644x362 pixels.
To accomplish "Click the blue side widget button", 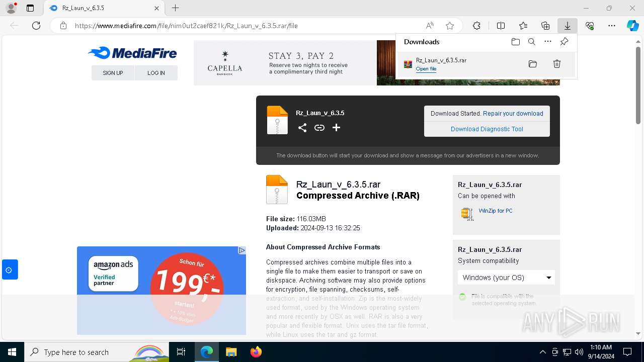I will click(x=10, y=270).
